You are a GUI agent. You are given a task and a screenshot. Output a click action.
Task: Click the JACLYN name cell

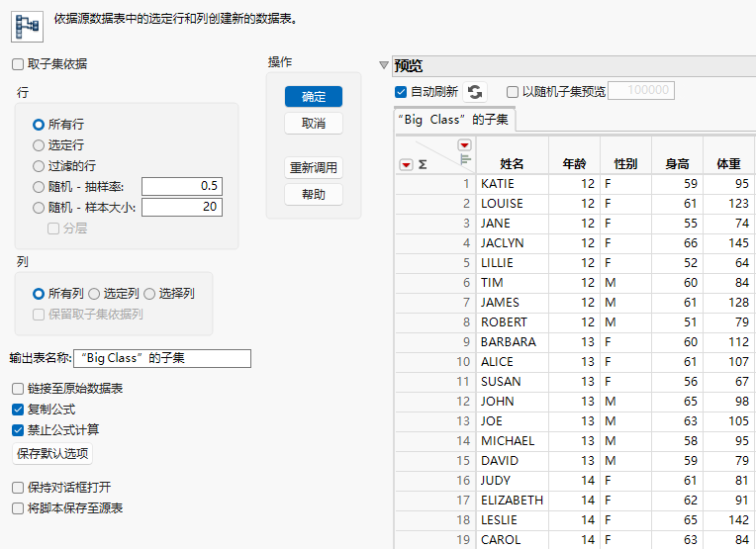click(x=512, y=243)
